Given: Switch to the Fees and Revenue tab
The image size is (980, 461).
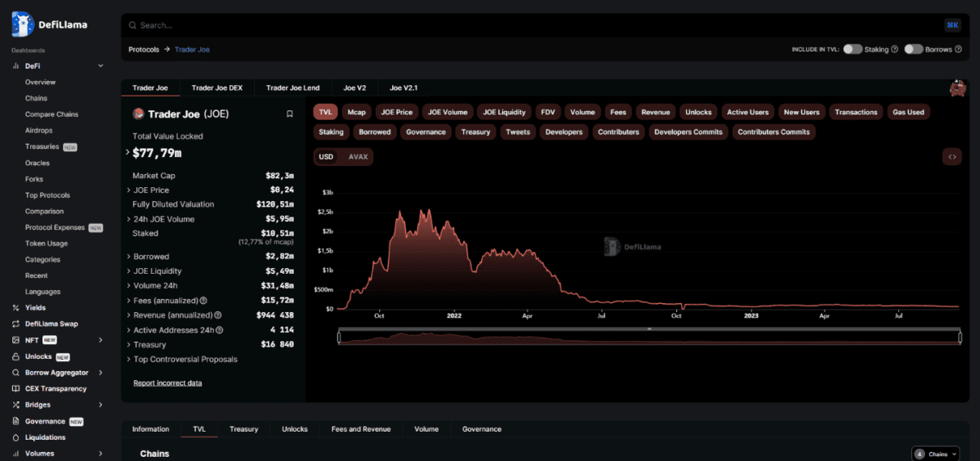Looking at the screenshot, I should click(361, 429).
